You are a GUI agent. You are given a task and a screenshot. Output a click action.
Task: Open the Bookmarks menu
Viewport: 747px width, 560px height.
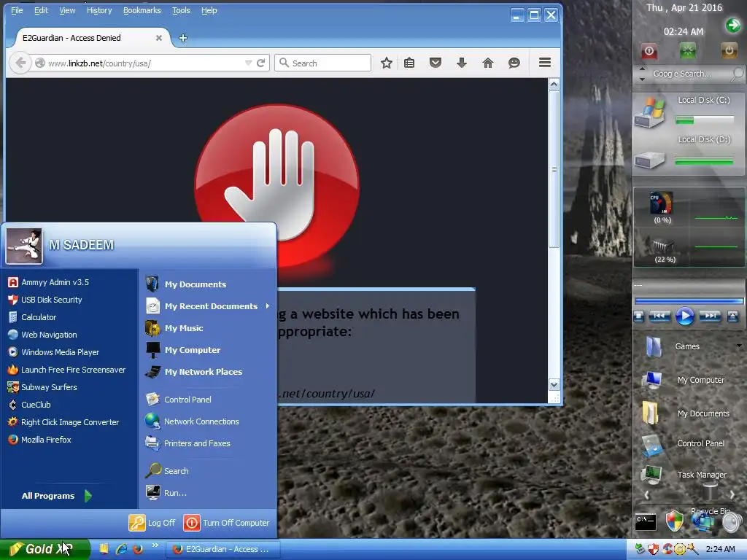[142, 10]
